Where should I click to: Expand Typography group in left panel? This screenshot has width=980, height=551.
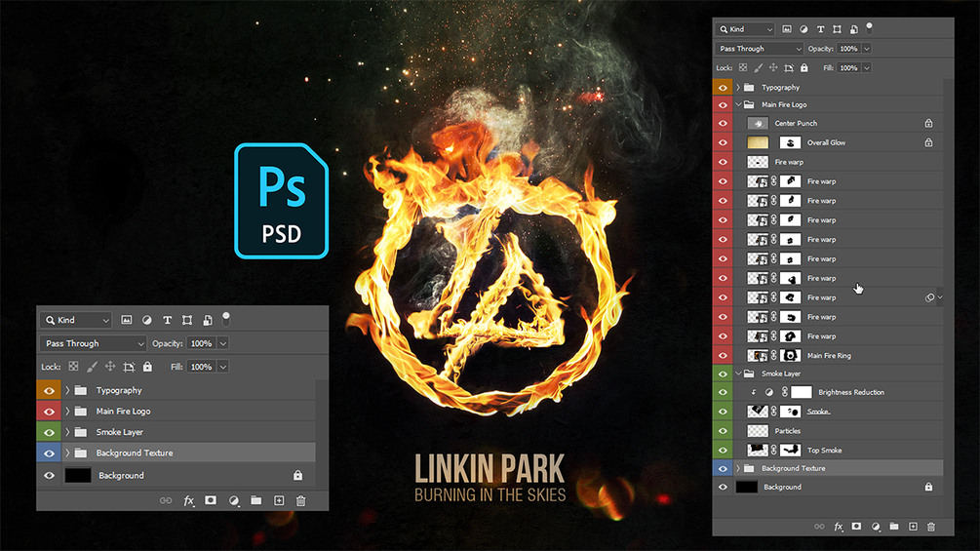tap(67, 390)
